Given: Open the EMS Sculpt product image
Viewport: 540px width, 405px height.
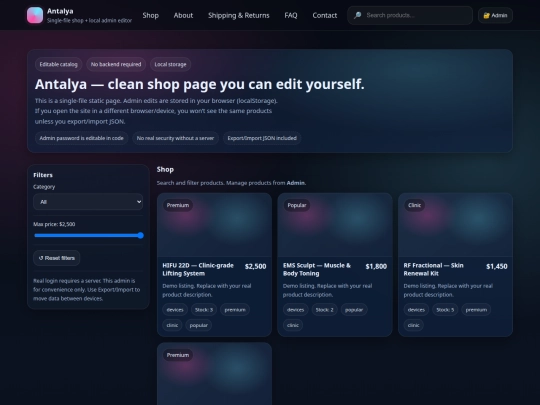Looking at the screenshot, I should coord(335,225).
